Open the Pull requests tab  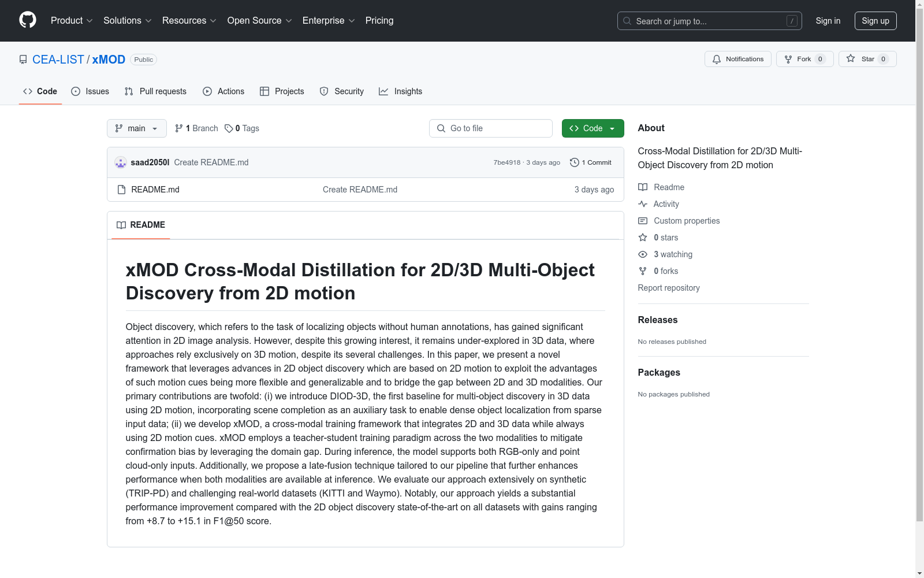click(155, 91)
